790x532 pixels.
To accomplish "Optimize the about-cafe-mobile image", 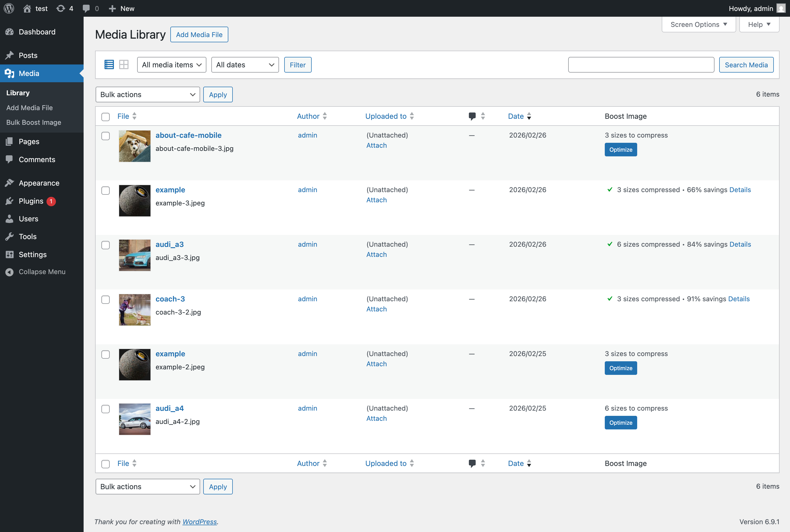I will 620,149.
